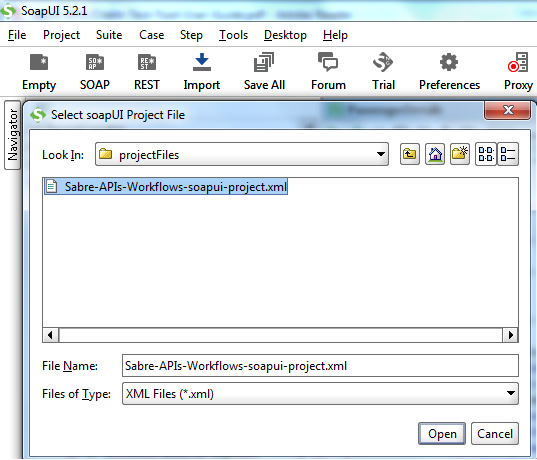Click the Cancel button
This screenshot has height=460, width=537.
(495, 433)
